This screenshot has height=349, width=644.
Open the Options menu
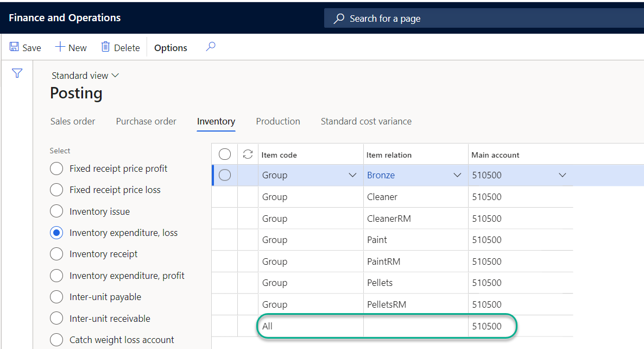[x=171, y=48]
